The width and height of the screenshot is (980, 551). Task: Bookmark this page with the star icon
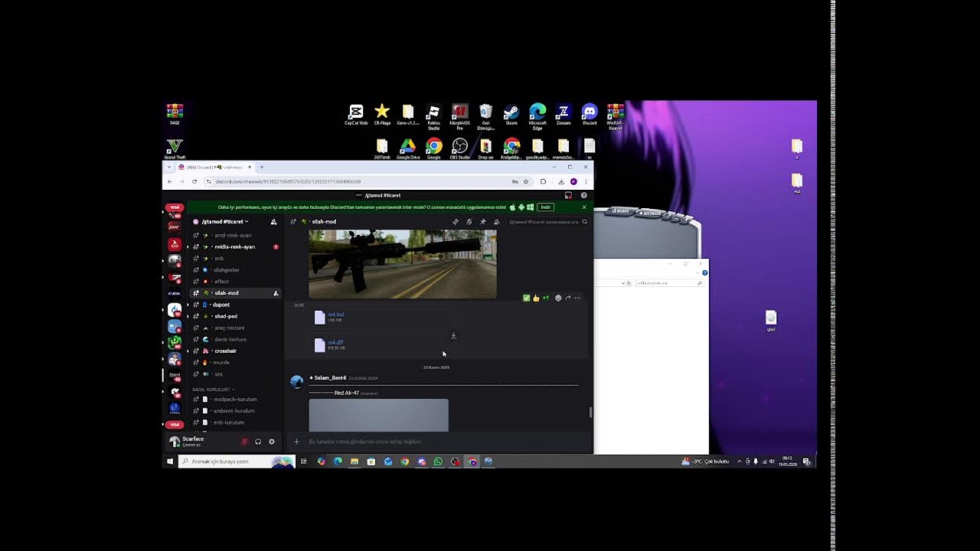526,181
